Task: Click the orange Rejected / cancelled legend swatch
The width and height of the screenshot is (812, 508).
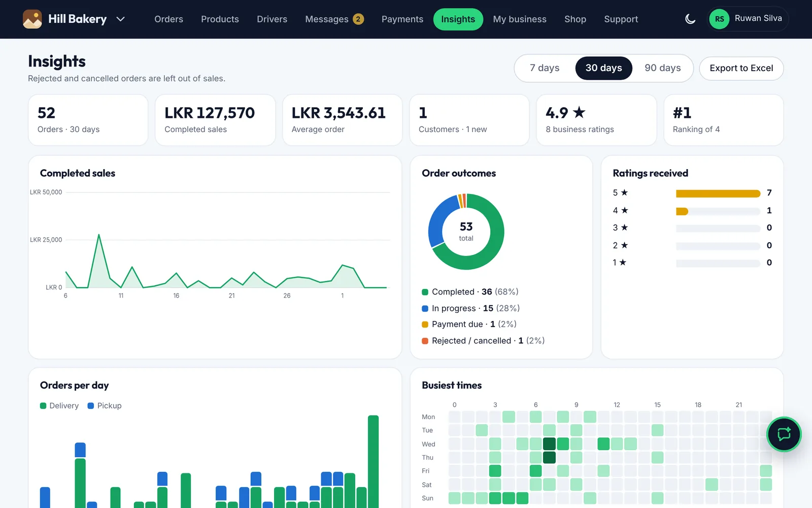Action: click(425, 341)
